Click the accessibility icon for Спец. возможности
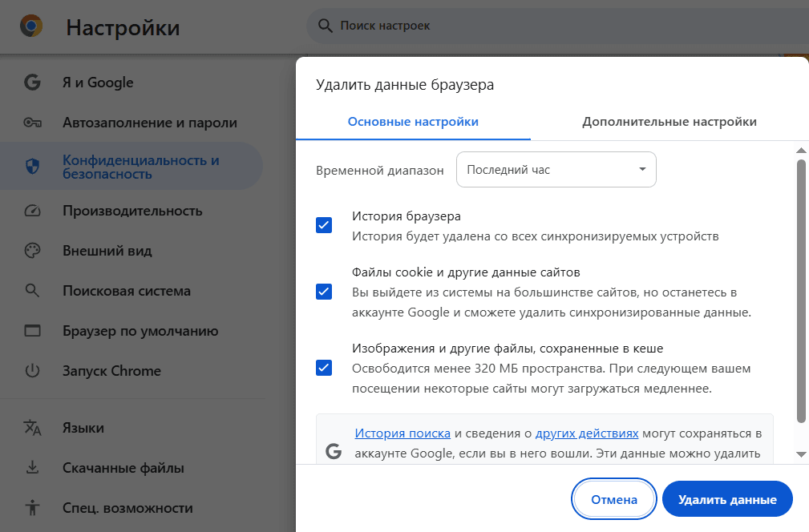Image resolution: width=809 pixels, height=532 pixels. pos(32,508)
